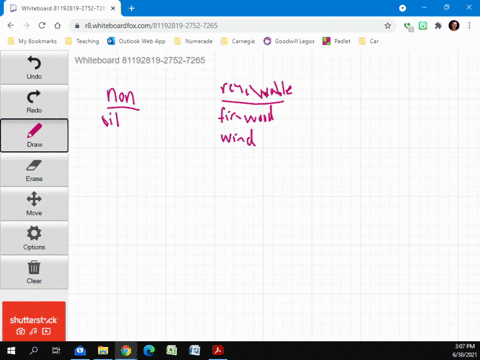480x360 pixels.
Task: Go back in browser history
Action: click(x=11, y=26)
